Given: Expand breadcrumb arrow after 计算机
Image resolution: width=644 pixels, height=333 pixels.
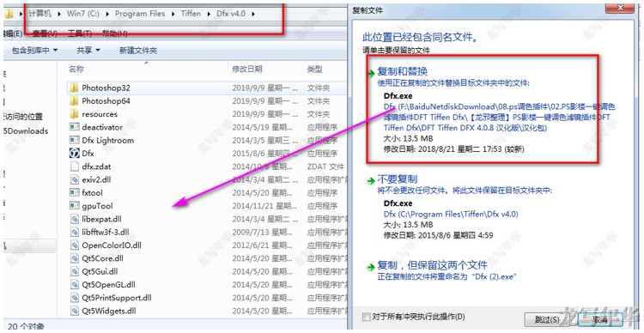Looking at the screenshot, I should click(59, 14).
